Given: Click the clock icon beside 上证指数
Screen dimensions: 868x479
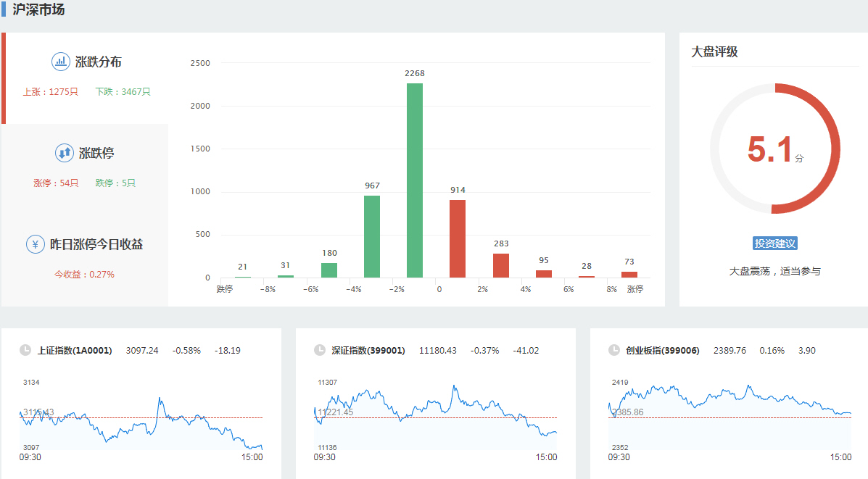Looking at the screenshot, I should coord(25,350).
